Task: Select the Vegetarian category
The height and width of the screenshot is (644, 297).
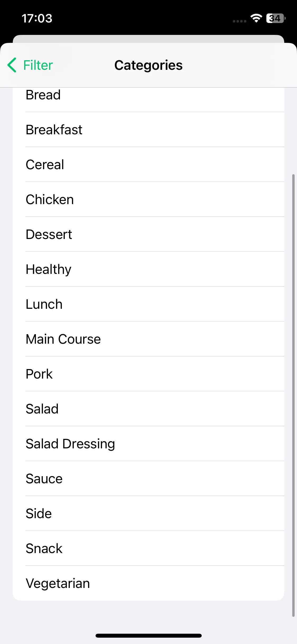Action: (x=148, y=583)
